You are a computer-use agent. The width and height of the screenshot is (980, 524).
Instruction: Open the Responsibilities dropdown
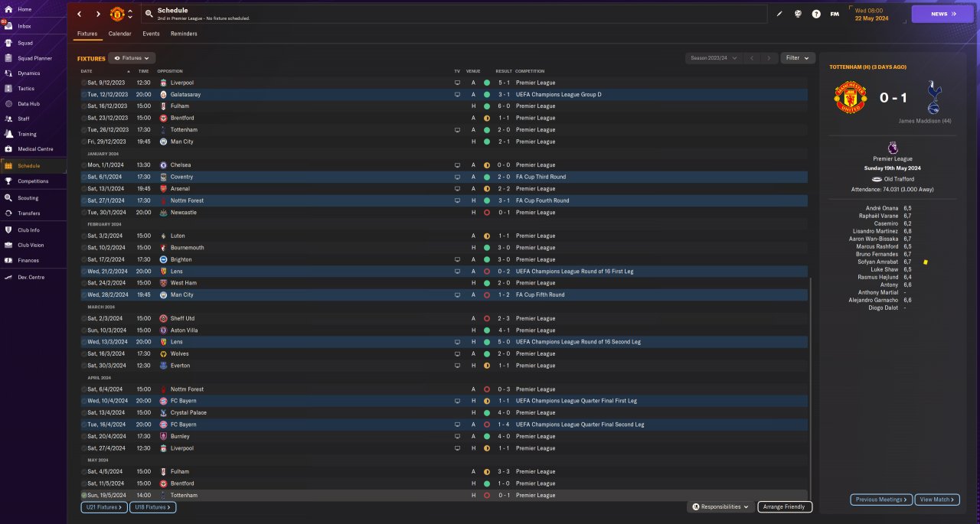point(720,506)
